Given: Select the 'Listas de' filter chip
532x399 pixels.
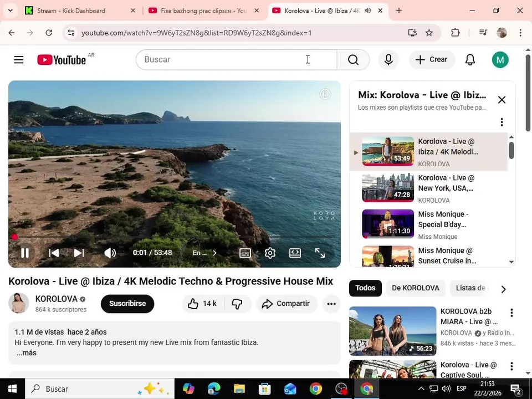Looking at the screenshot, I should (x=470, y=288).
